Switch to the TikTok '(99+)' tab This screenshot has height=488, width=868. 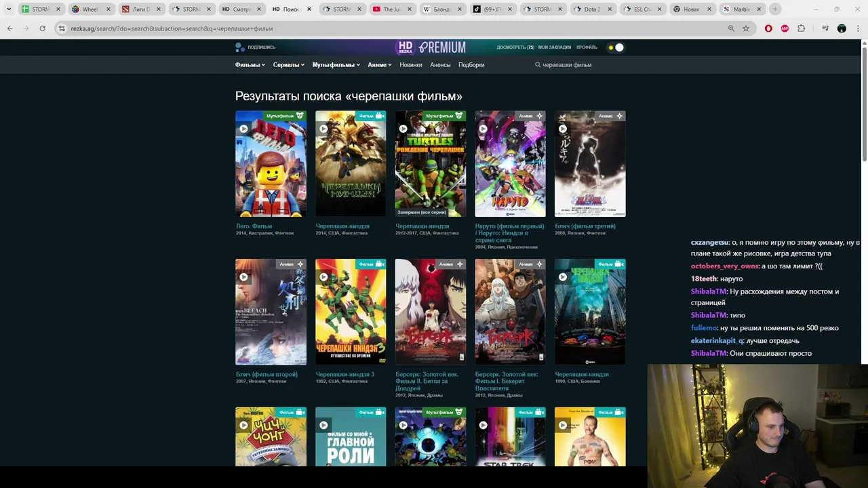pos(492,9)
